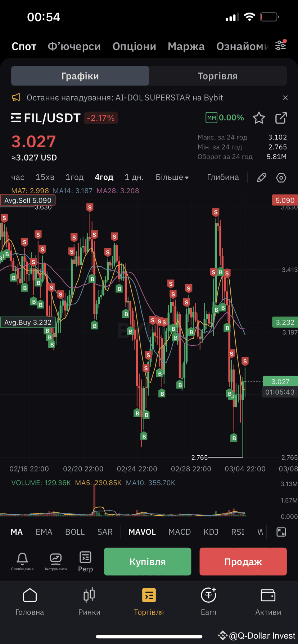Tap the Макс. за 24 год value 3.102
The height and width of the screenshot is (644, 298).
[277, 137]
